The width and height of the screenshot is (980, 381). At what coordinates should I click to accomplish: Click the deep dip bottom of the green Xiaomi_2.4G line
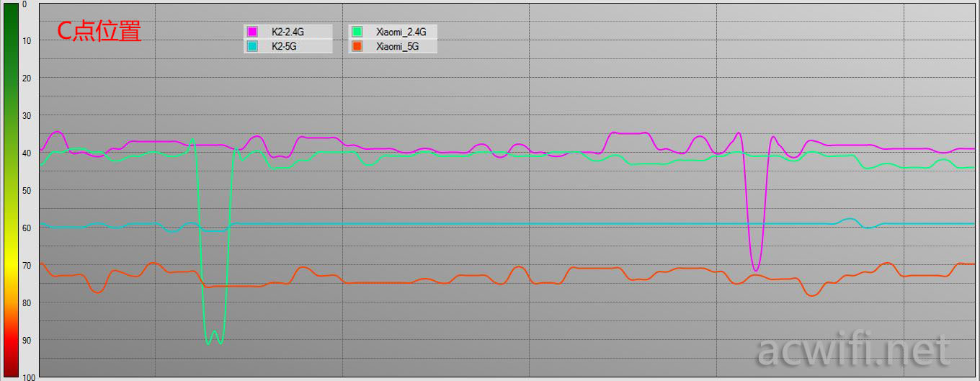tap(214, 339)
